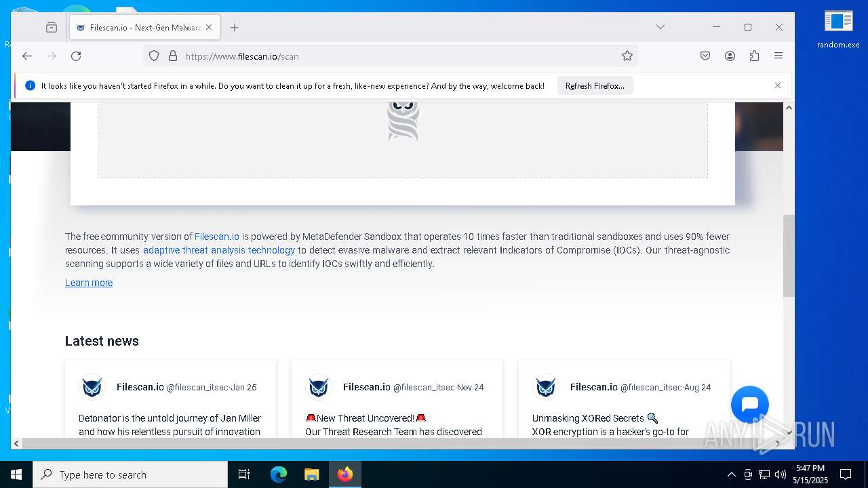This screenshot has width=868, height=488.
Task: Select Firefox icon on taskbar
Action: (345, 474)
